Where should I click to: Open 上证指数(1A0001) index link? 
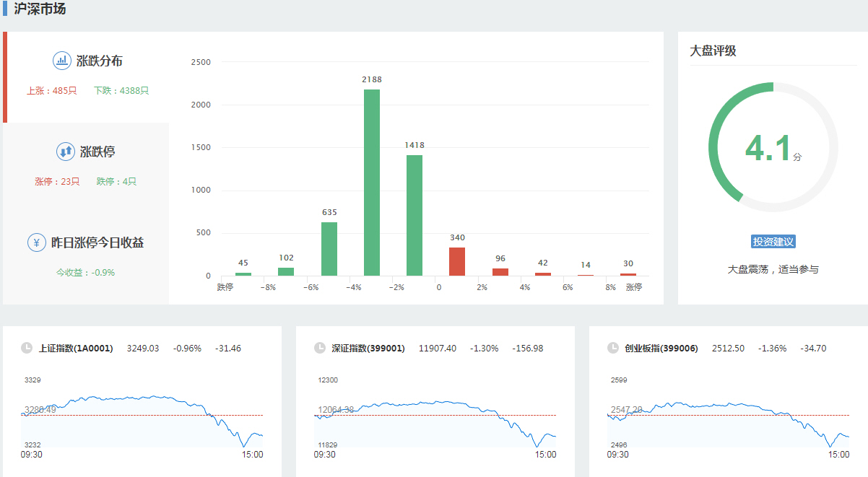[76, 349]
